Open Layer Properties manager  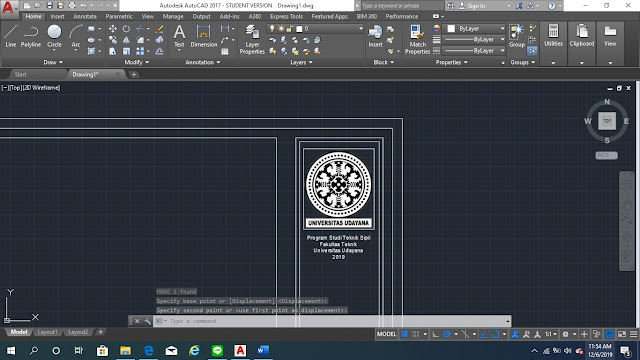coord(252,40)
